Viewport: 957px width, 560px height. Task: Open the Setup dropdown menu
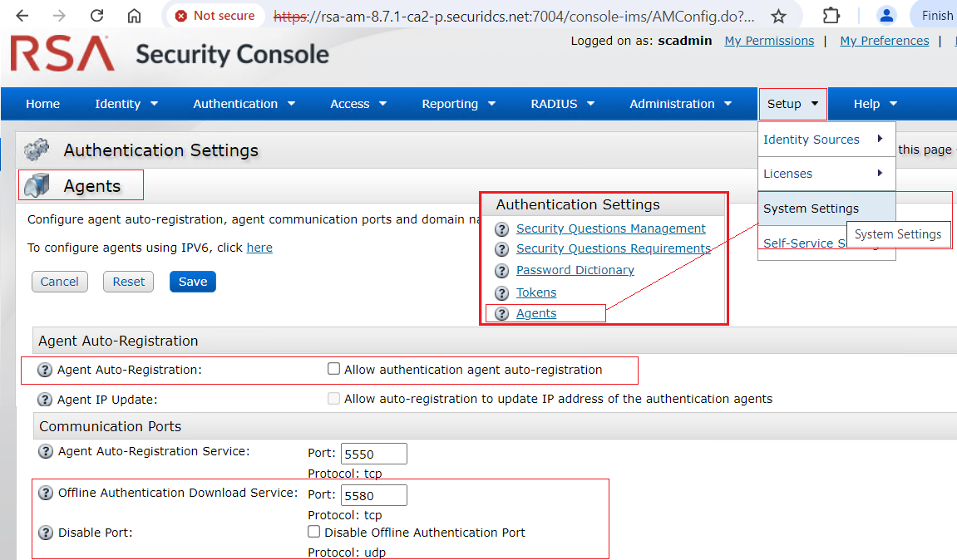click(792, 104)
